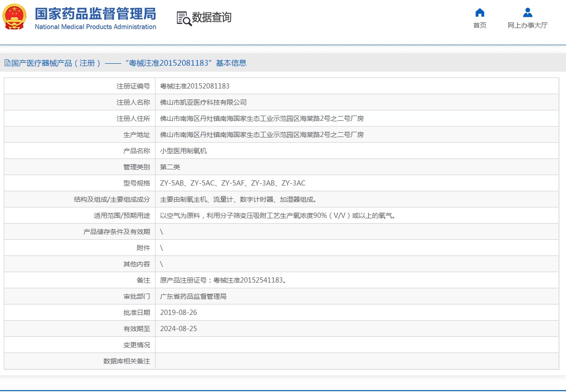Open the home page house icon

(x=480, y=13)
